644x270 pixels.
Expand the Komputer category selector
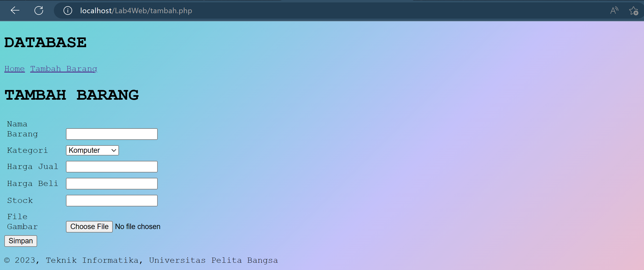click(92, 150)
